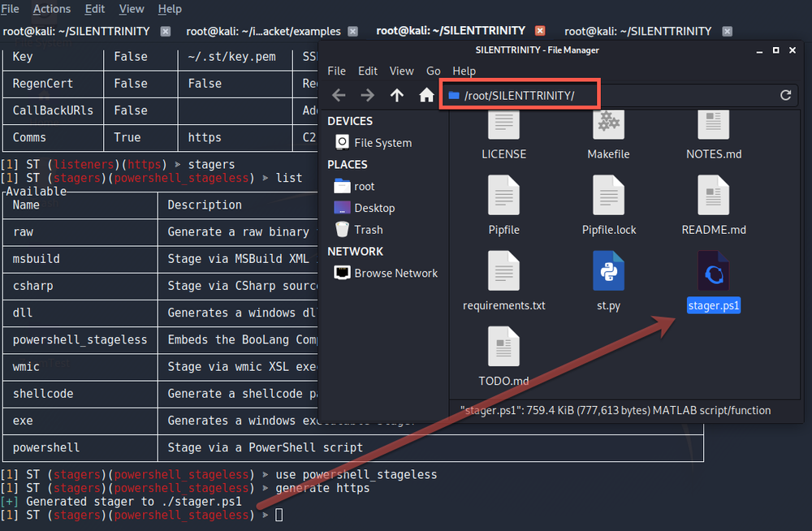Open Trash in Places sidebar

(359, 230)
